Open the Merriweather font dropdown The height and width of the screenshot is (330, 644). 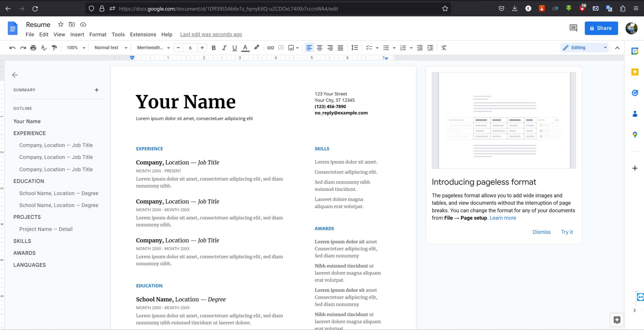pos(153,48)
